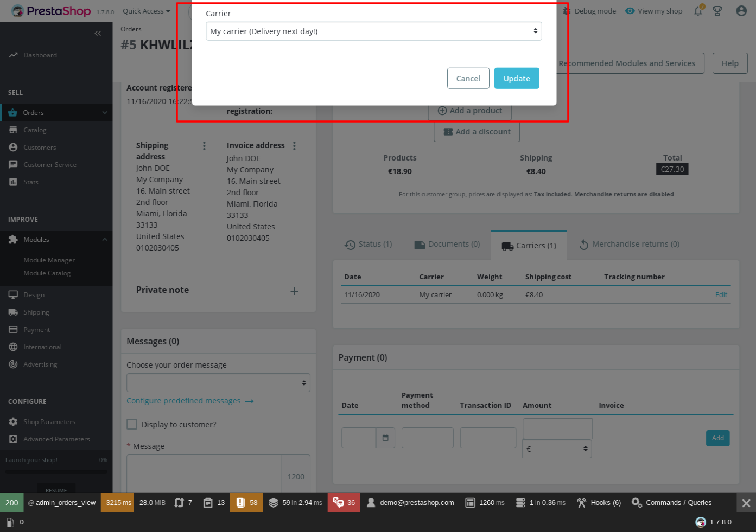The height and width of the screenshot is (532, 756).
Task: Open the payment currency selector
Action: (x=557, y=448)
